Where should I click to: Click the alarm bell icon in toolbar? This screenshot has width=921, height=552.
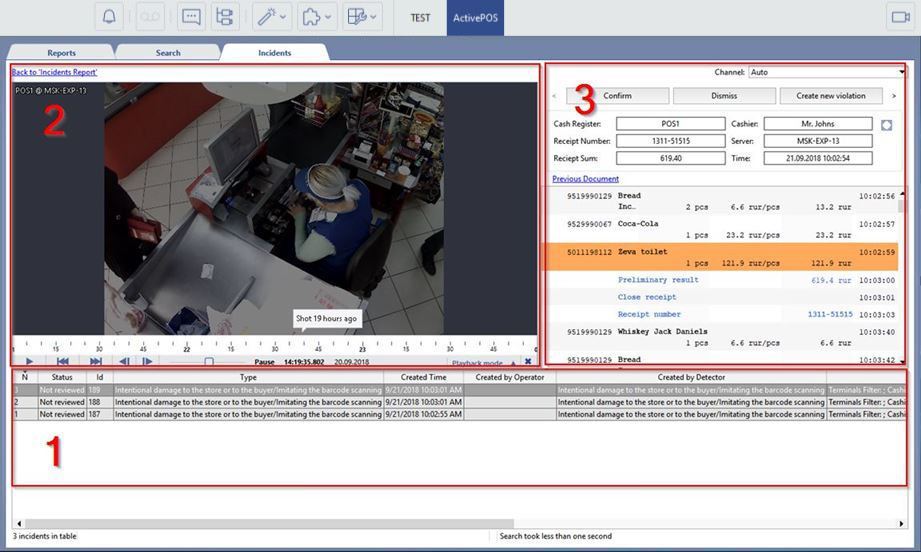tap(109, 17)
